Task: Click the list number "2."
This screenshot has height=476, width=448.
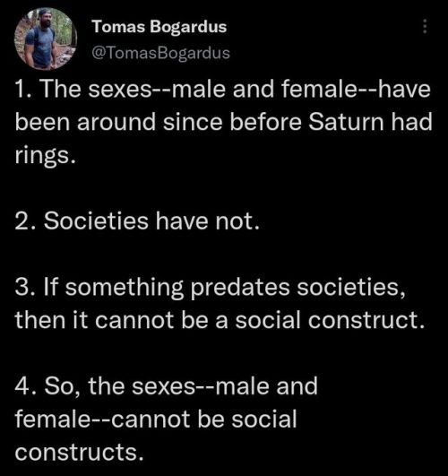Action: click(26, 221)
